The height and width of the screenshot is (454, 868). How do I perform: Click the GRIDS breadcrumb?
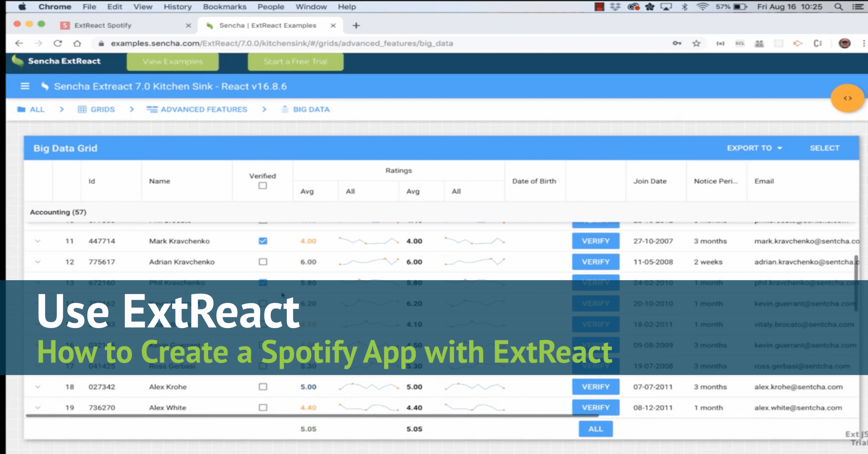pos(96,109)
